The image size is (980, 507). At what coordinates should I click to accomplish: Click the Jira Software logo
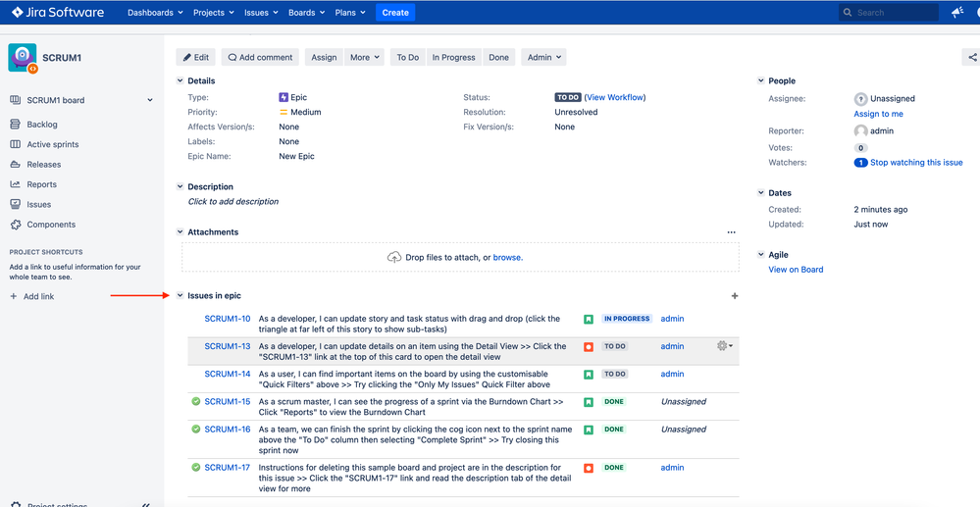[58, 12]
